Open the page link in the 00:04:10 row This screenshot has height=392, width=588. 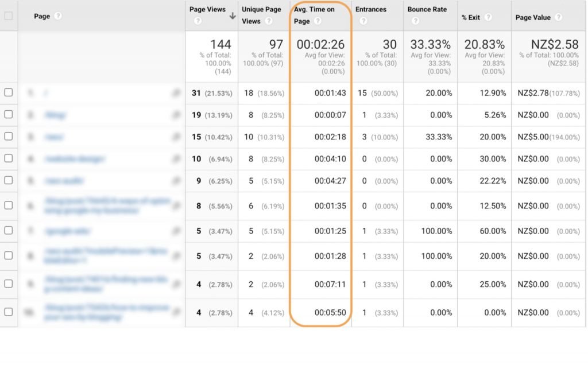point(74,159)
